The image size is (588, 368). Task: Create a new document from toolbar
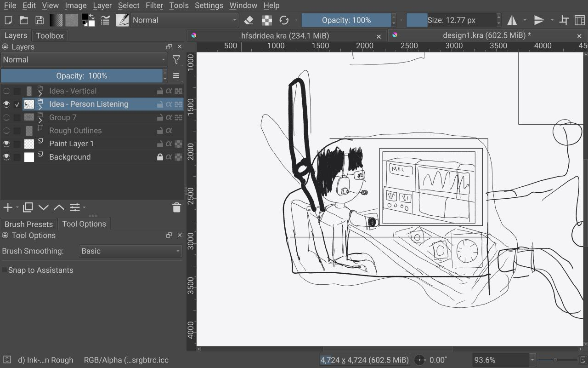coord(8,20)
